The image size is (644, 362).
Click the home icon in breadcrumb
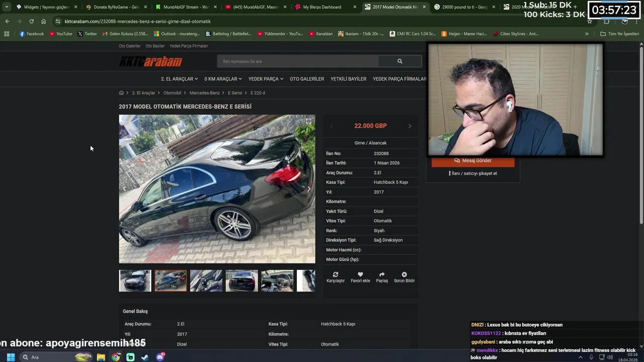coord(121,93)
